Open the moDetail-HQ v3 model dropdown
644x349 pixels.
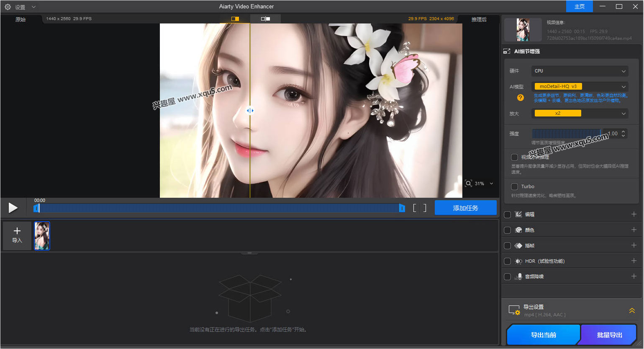coord(580,86)
